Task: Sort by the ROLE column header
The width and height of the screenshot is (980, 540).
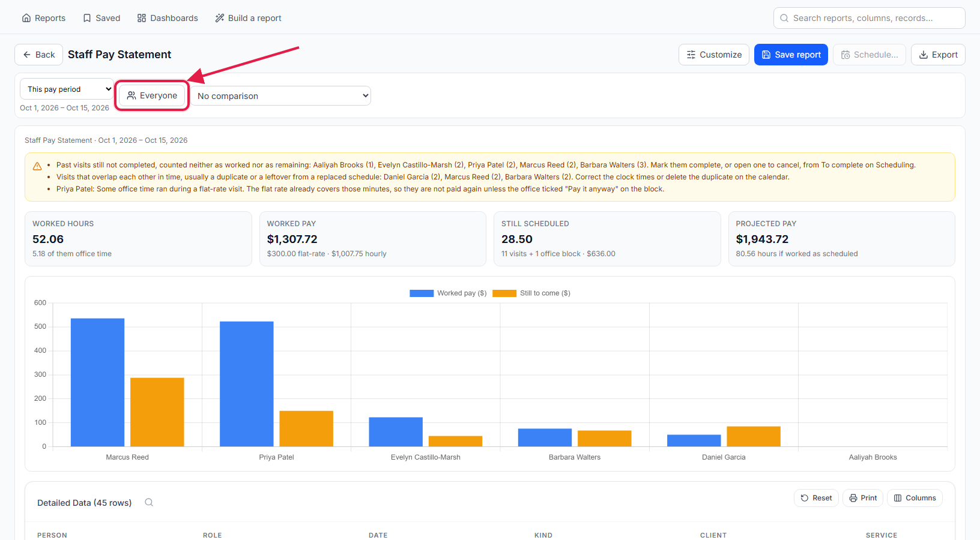Action: [213, 535]
